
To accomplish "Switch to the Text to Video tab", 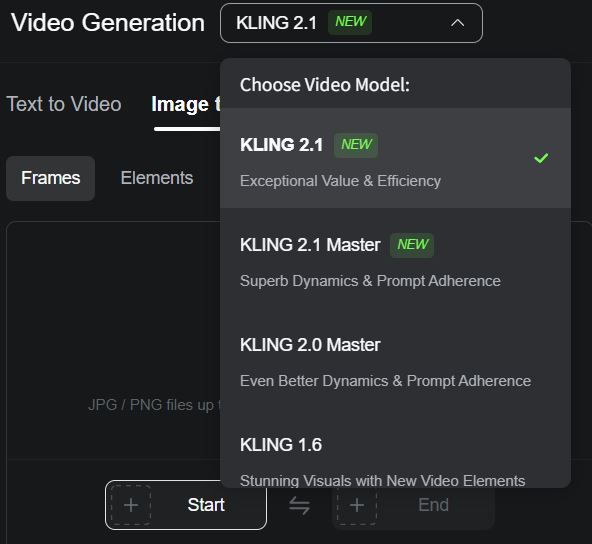I will tap(64, 104).
